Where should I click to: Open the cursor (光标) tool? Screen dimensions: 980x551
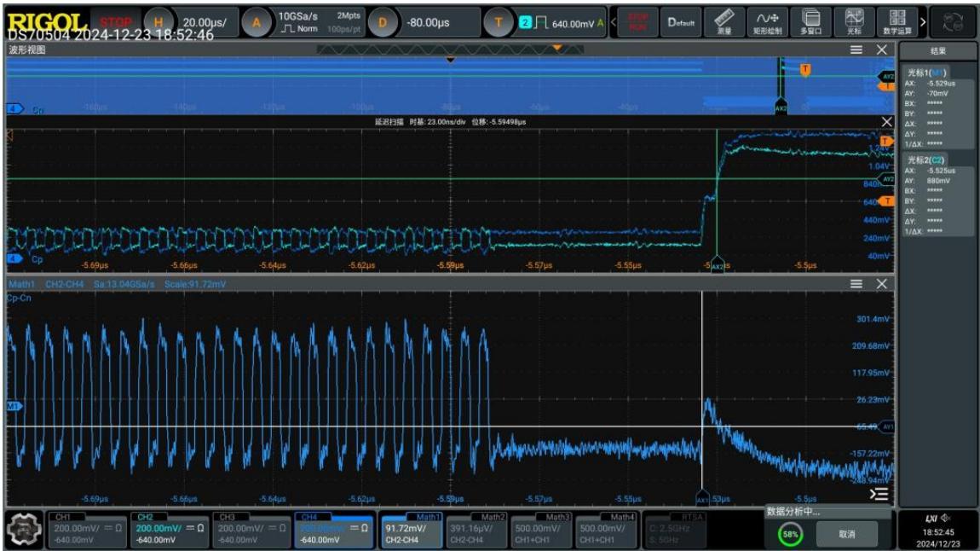855,22
